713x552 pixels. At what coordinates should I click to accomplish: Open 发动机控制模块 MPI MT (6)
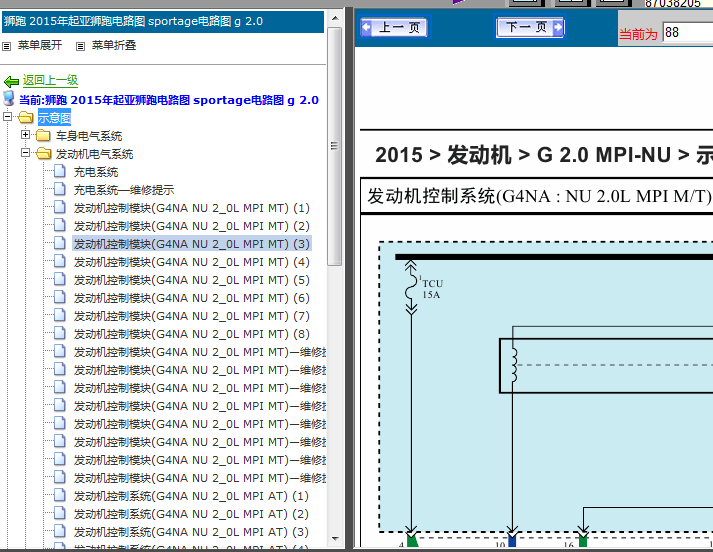coord(191,298)
